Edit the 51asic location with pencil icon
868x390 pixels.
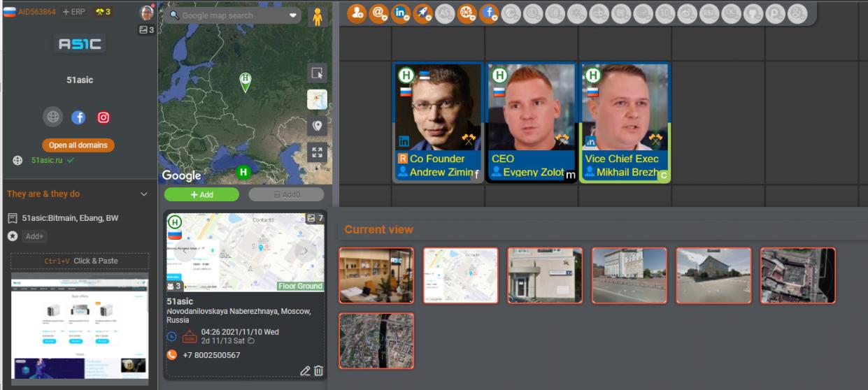coord(305,370)
